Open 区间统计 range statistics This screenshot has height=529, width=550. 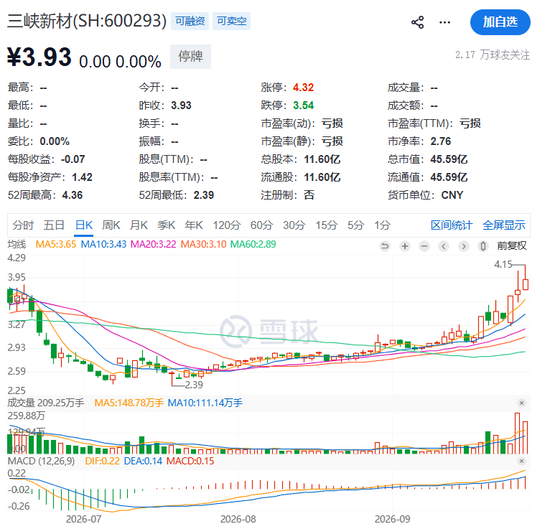(x=451, y=225)
